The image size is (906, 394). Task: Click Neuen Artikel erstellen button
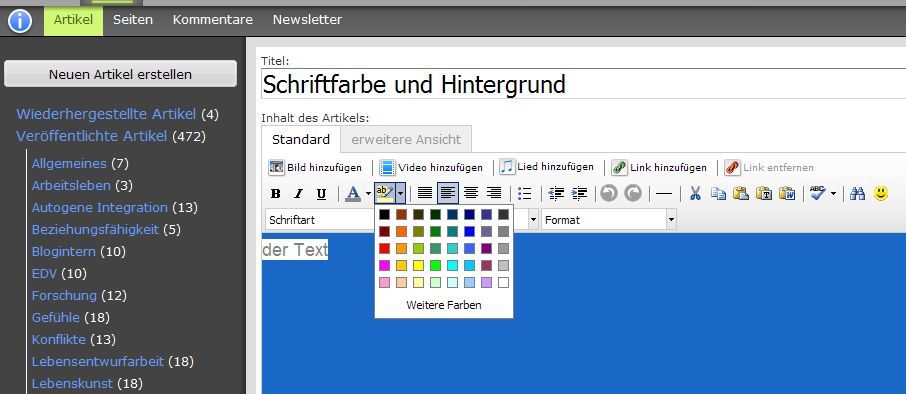coord(120,74)
